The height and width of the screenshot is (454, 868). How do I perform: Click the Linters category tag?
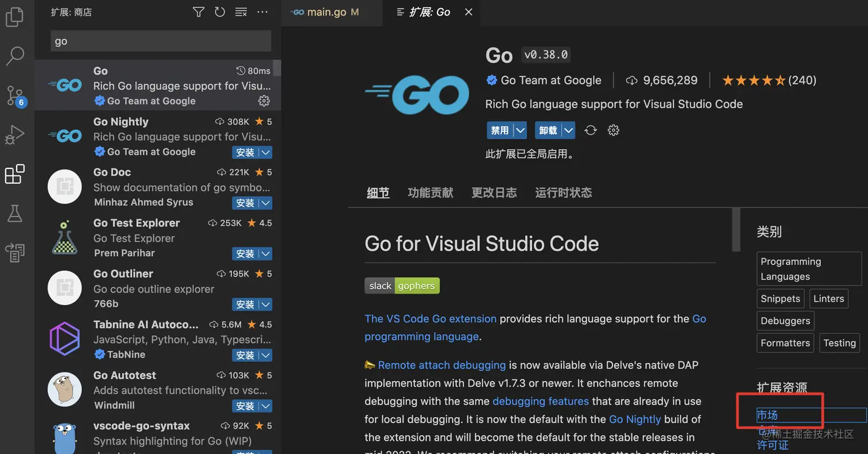[x=829, y=299]
